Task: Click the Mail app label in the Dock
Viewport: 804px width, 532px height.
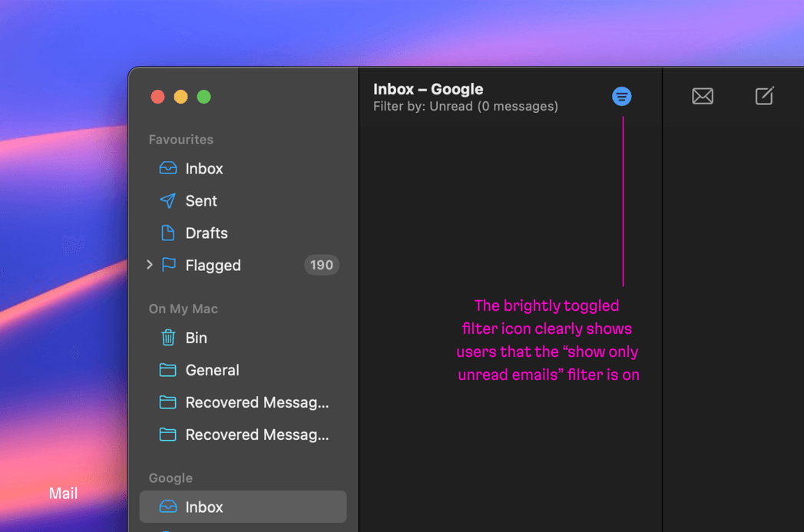Action: pyautogui.click(x=63, y=493)
